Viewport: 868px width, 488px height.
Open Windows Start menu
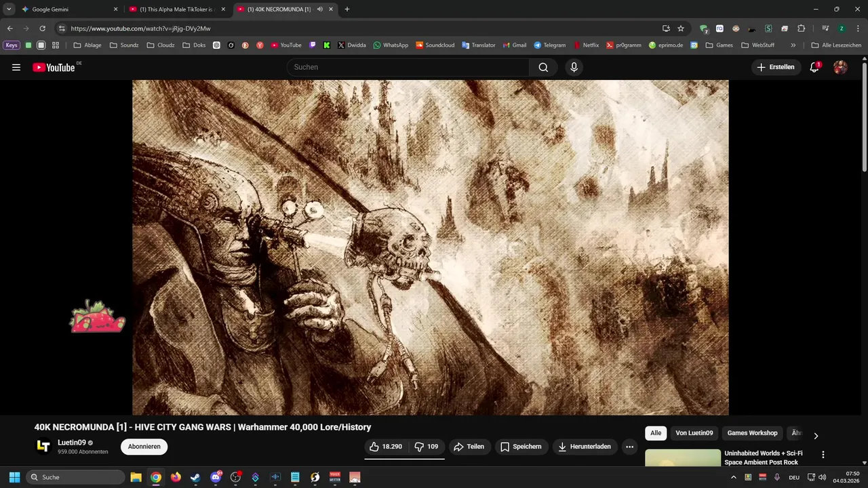click(x=14, y=477)
